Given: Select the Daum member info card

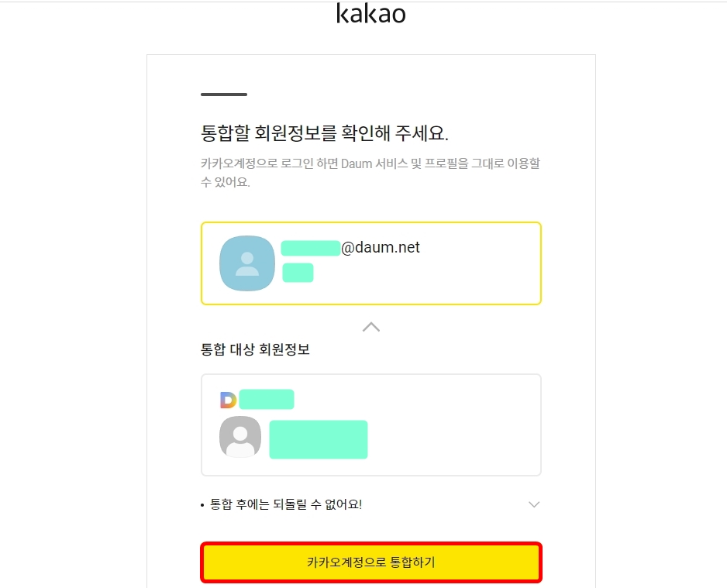Looking at the screenshot, I should pyautogui.click(x=370, y=424).
